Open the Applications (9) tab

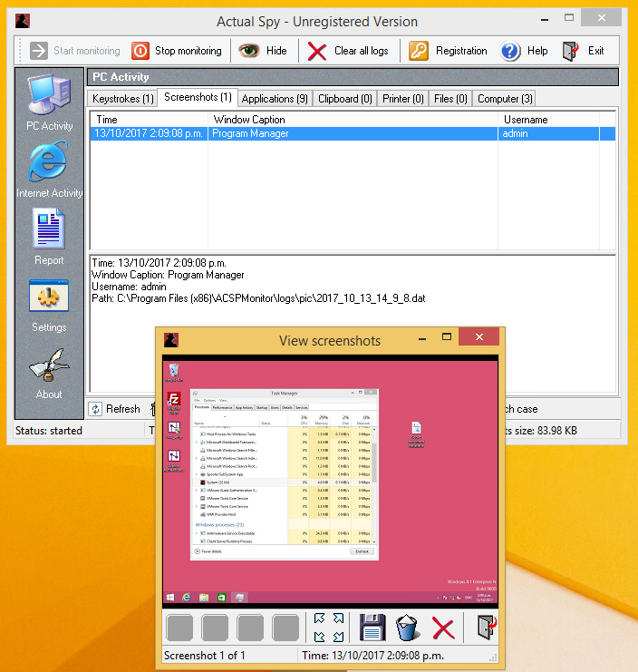[x=275, y=99]
